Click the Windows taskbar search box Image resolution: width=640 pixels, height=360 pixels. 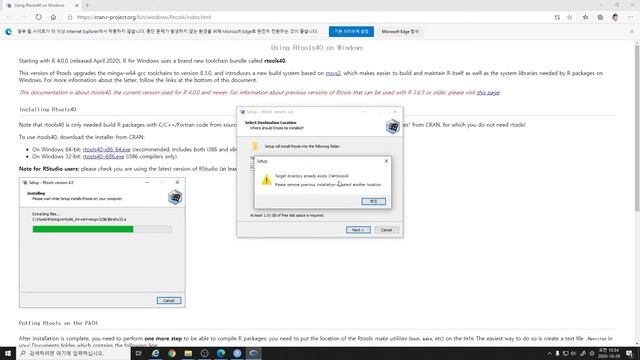(x=73, y=353)
